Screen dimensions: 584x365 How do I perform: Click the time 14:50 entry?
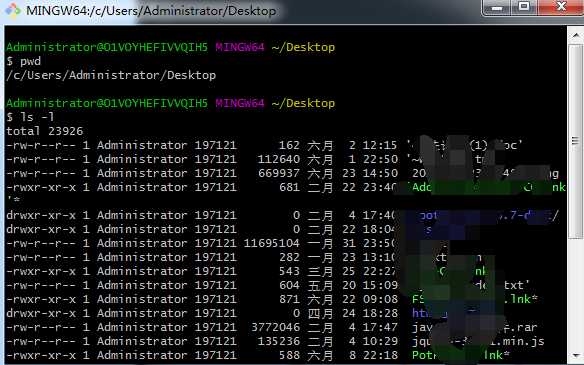point(380,173)
